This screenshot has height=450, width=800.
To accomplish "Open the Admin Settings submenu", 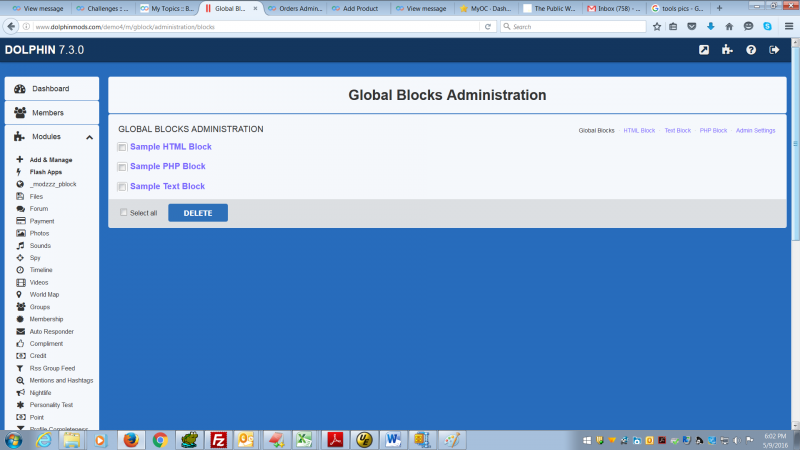I will pyautogui.click(x=755, y=131).
